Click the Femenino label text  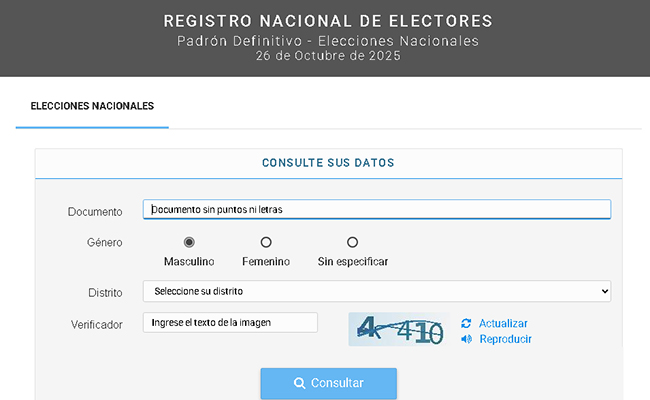266,262
